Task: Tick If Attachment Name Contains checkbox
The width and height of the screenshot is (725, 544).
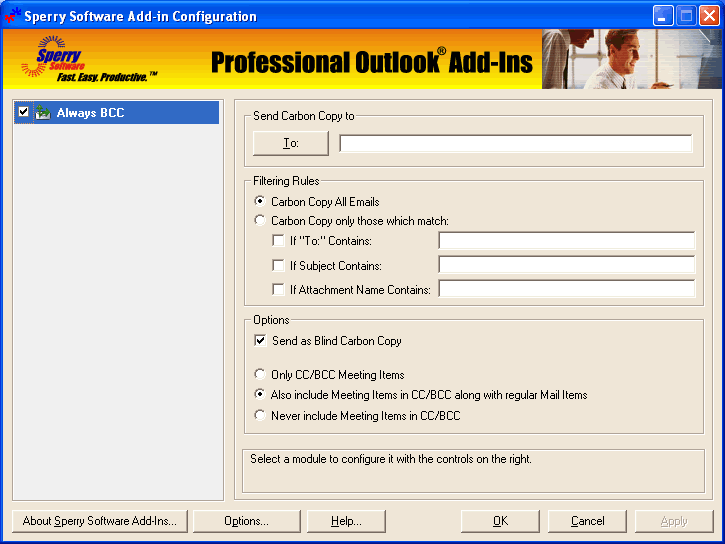Action: click(278, 289)
